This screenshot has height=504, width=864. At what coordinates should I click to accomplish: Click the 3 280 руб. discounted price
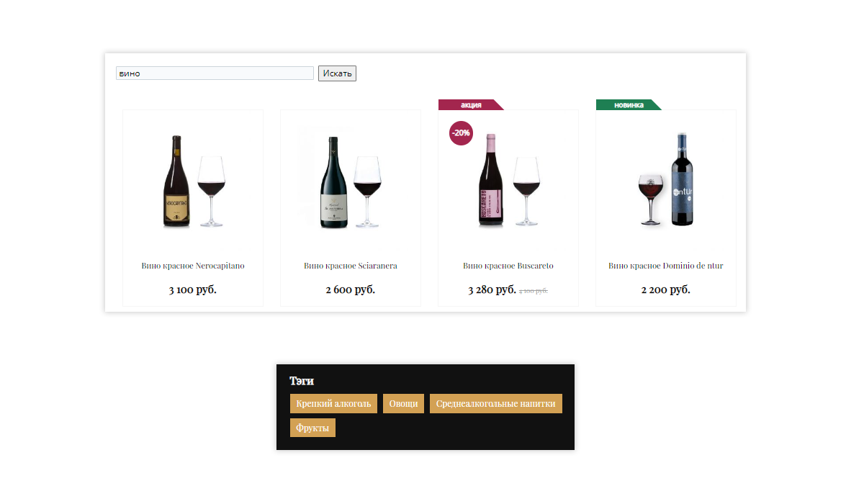492,290
